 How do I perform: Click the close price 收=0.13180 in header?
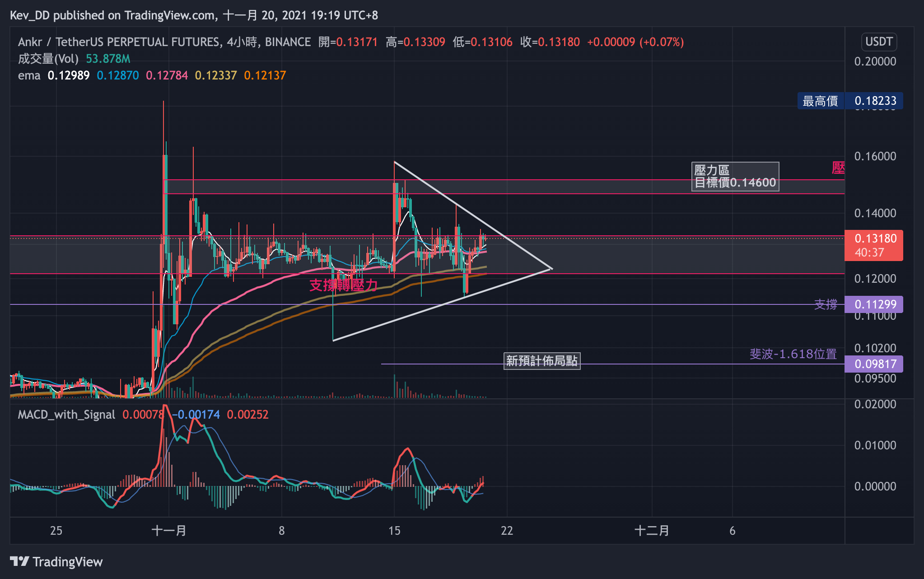click(550, 42)
